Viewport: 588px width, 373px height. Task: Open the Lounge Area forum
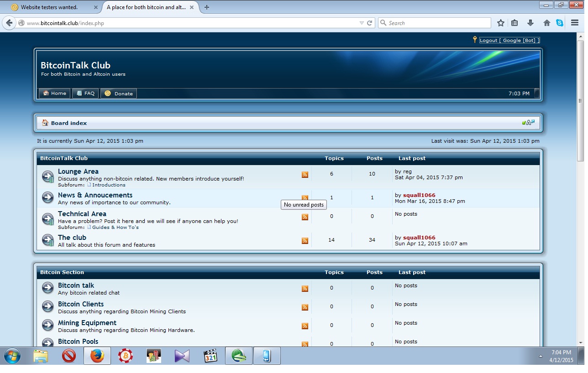click(78, 171)
